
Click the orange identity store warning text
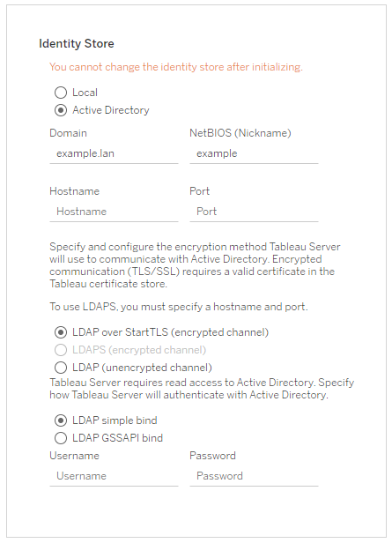(x=176, y=67)
